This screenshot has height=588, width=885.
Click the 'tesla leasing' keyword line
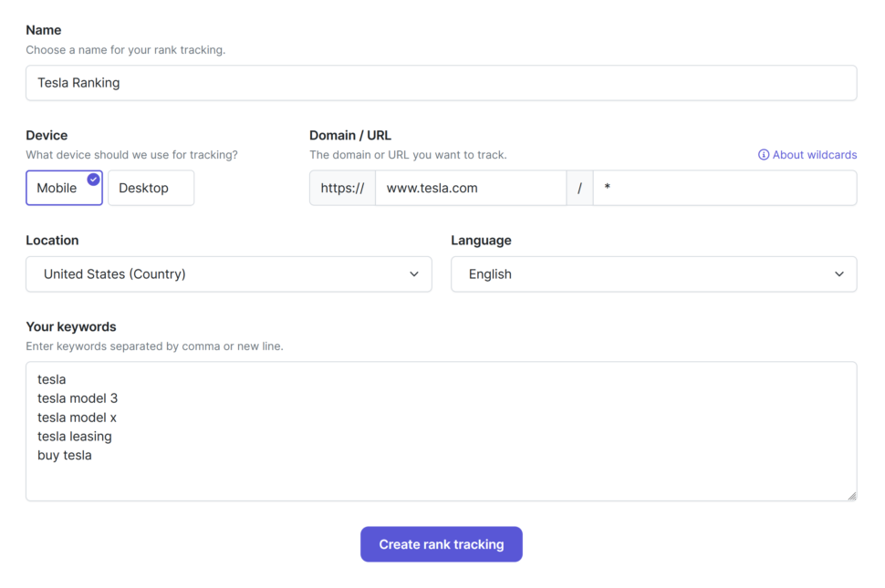[75, 437]
